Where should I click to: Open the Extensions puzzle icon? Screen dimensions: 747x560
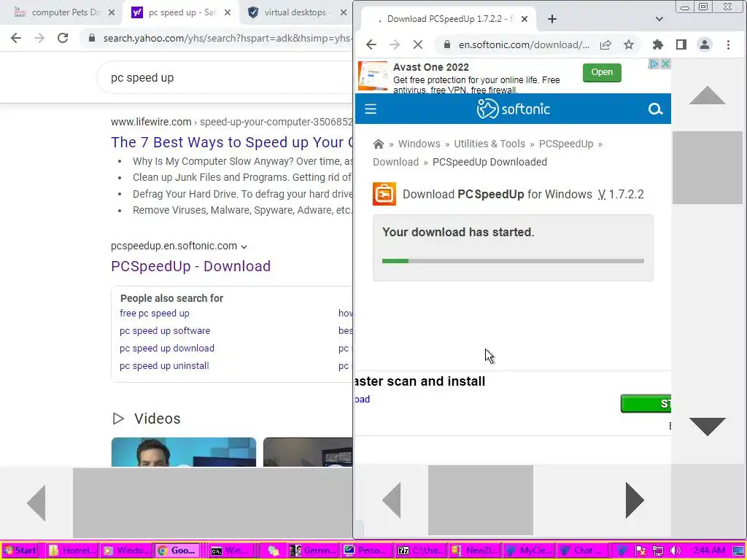click(658, 44)
